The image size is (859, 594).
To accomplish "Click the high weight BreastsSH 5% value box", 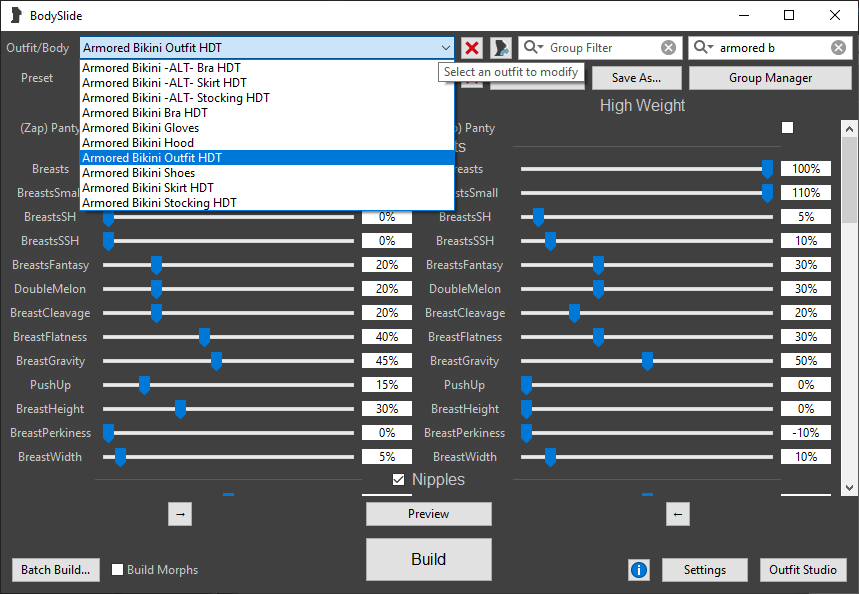I will pos(806,217).
